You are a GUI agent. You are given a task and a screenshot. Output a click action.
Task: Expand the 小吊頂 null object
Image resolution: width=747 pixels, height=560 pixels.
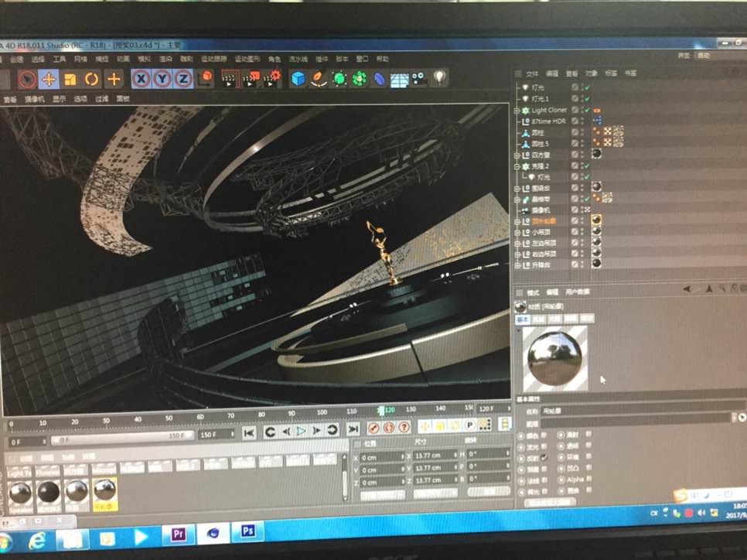pos(517,233)
